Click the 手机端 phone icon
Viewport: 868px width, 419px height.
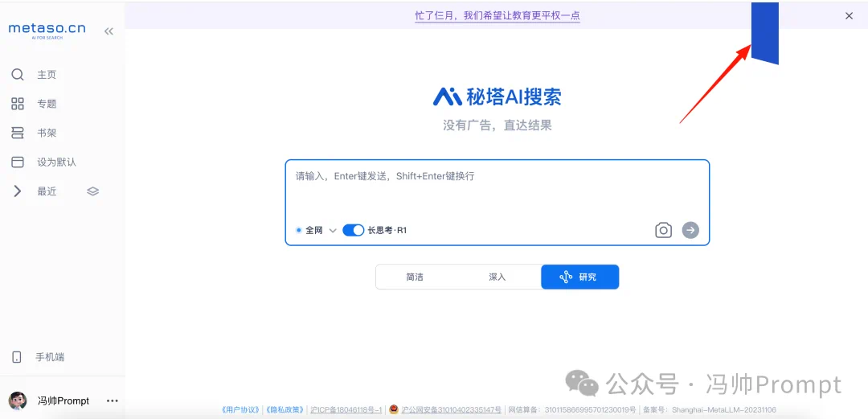(x=17, y=357)
